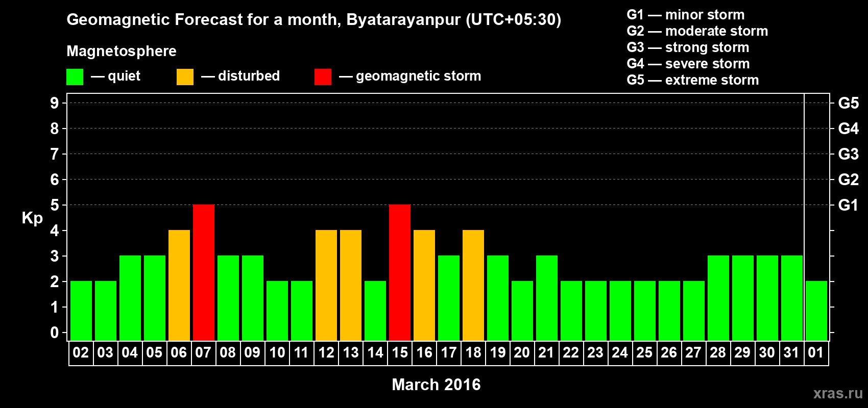Image resolution: width=868 pixels, height=408 pixels.
Task: Click the G4 label on the right axis
Action: click(x=849, y=129)
